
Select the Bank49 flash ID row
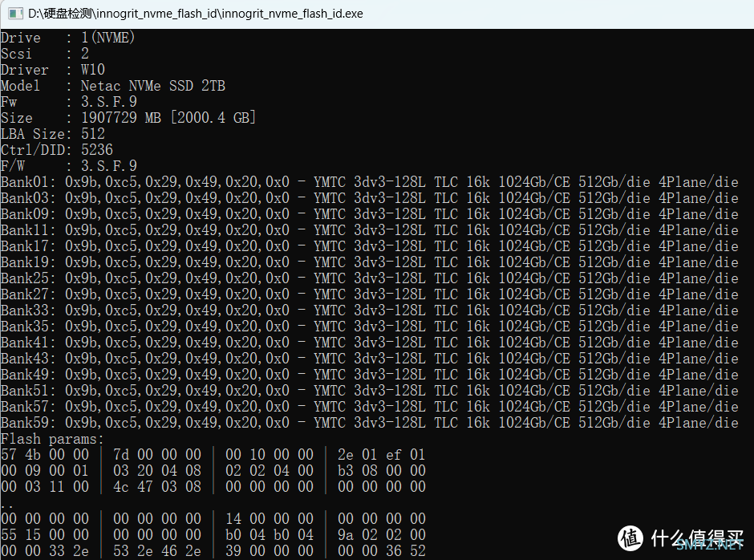point(369,375)
